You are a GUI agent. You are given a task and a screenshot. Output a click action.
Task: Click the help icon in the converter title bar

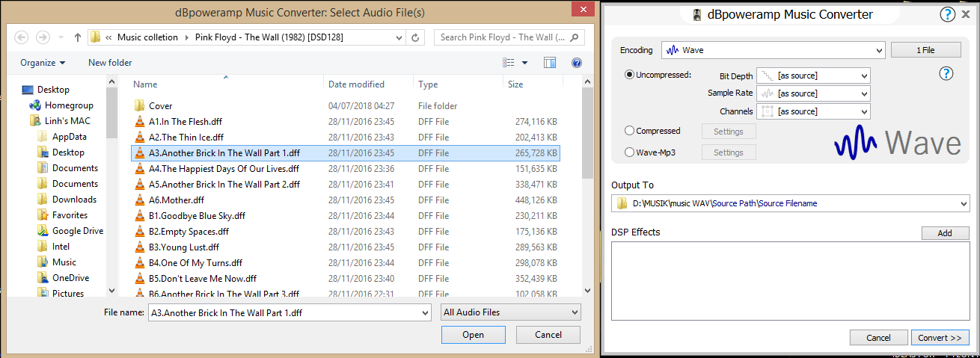pos(948,14)
